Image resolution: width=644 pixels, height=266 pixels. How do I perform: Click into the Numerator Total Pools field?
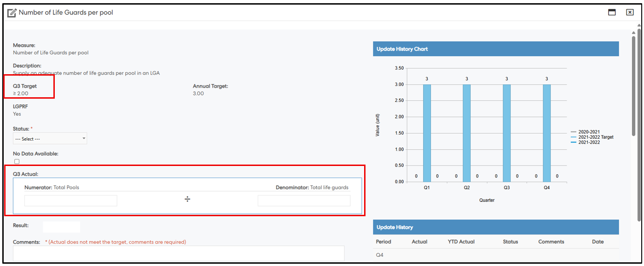click(x=71, y=201)
